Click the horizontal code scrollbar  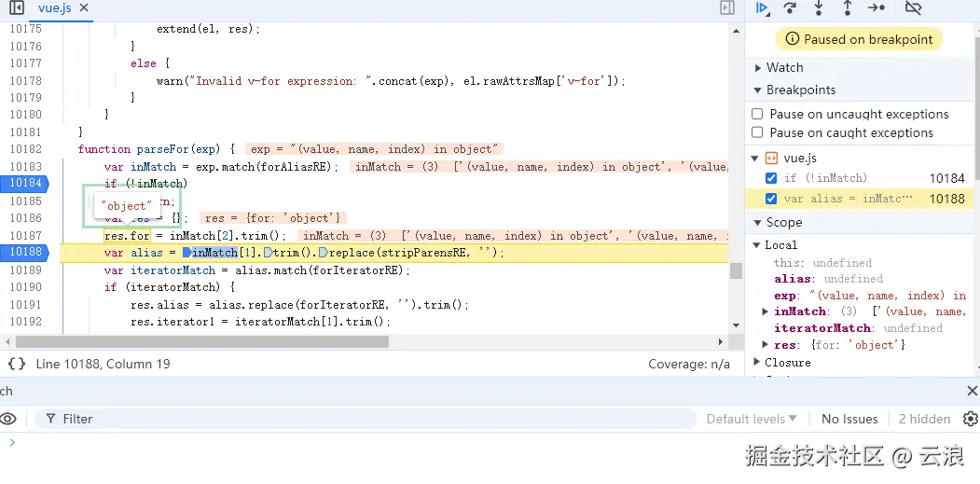coord(202,342)
